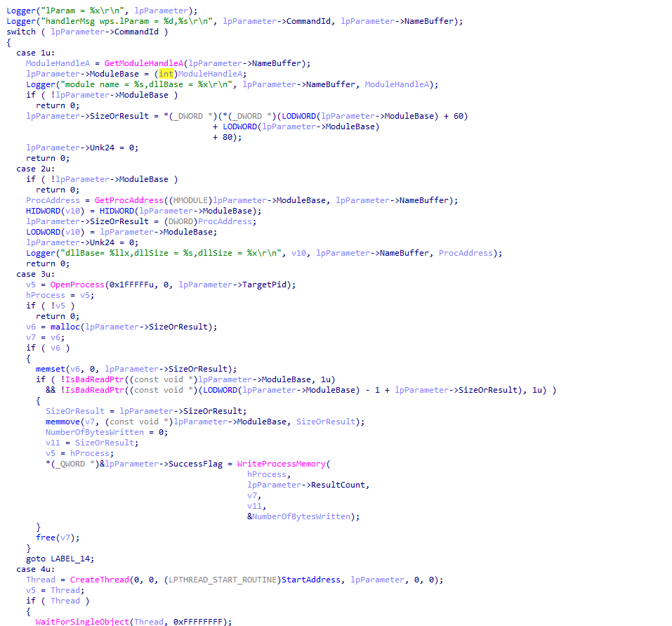The image size is (672, 626).
Task: Click the v11 = SizeOrResult assignment
Action: click(x=92, y=443)
